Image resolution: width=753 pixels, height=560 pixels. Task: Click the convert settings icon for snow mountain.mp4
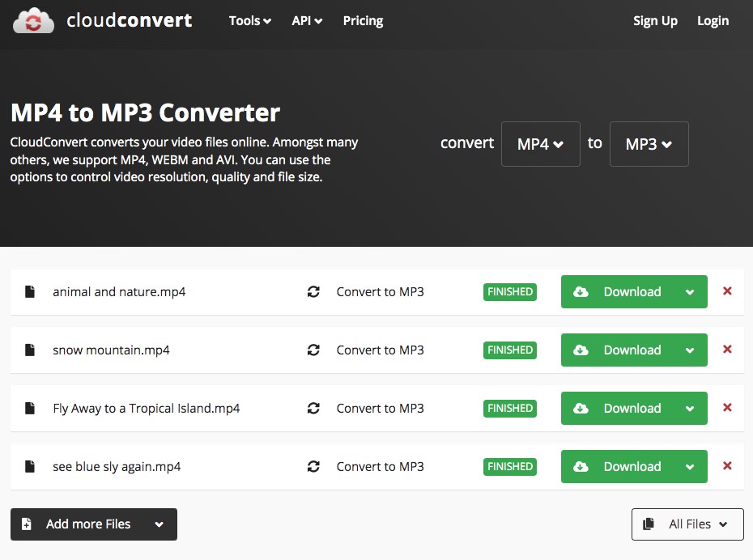pos(313,350)
